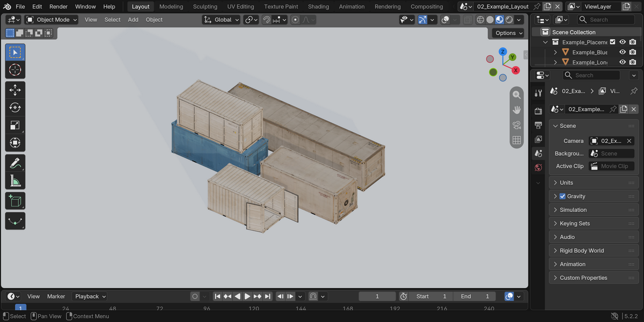Open the World properties tab (red globe)
The height and width of the screenshot is (322, 644).
pyautogui.click(x=538, y=167)
